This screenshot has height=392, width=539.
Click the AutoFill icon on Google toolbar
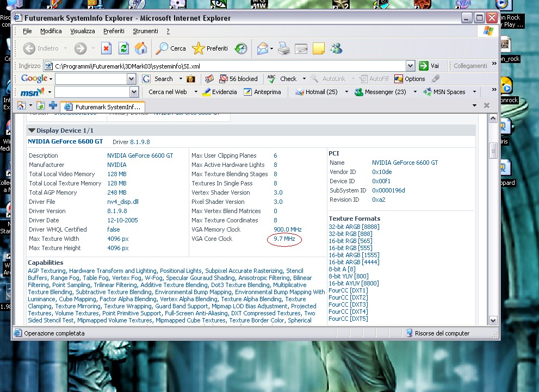pyautogui.click(x=374, y=79)
